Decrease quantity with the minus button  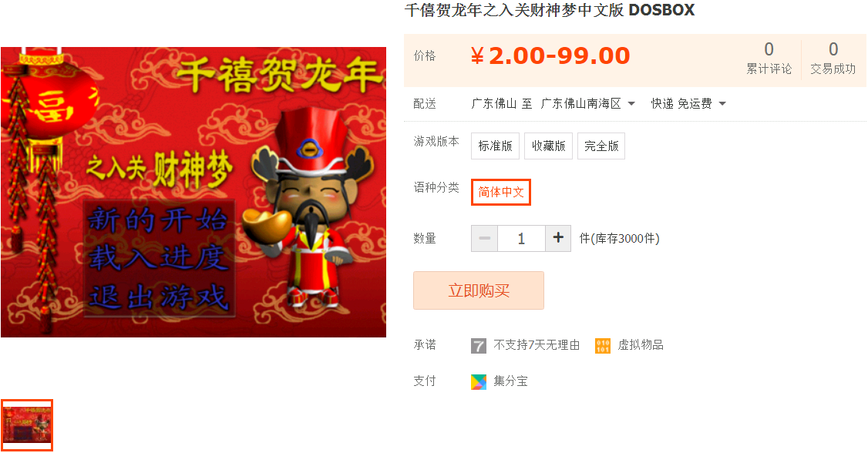point(484,238)
